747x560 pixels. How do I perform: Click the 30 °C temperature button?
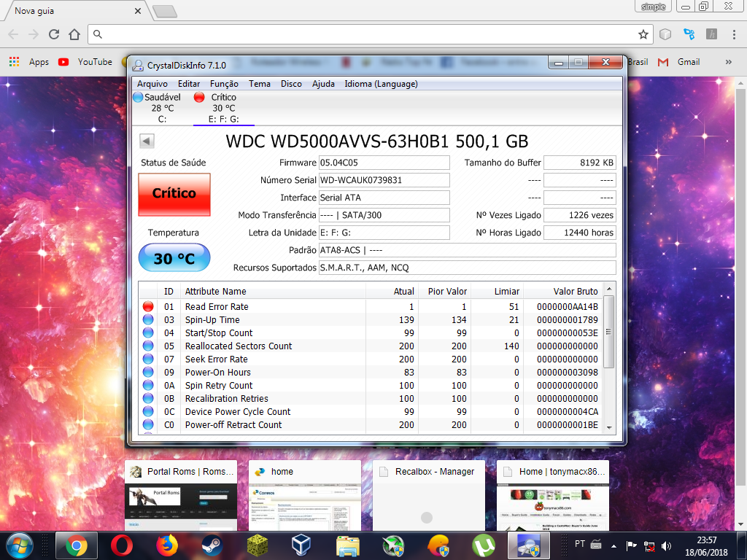coord(174,257)
